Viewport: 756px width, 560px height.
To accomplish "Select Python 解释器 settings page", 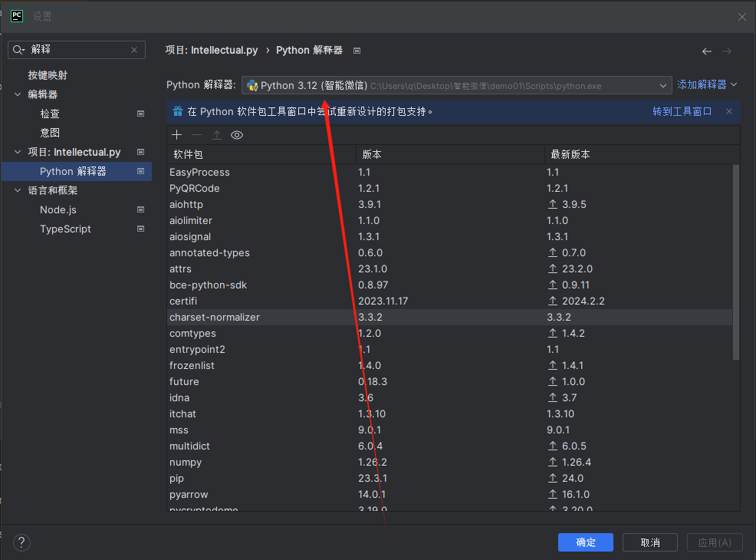I will (77, 171).
